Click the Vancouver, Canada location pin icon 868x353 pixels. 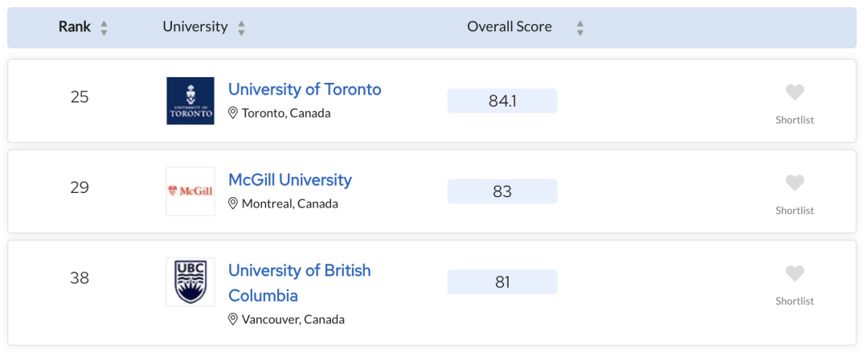[233, 319]
